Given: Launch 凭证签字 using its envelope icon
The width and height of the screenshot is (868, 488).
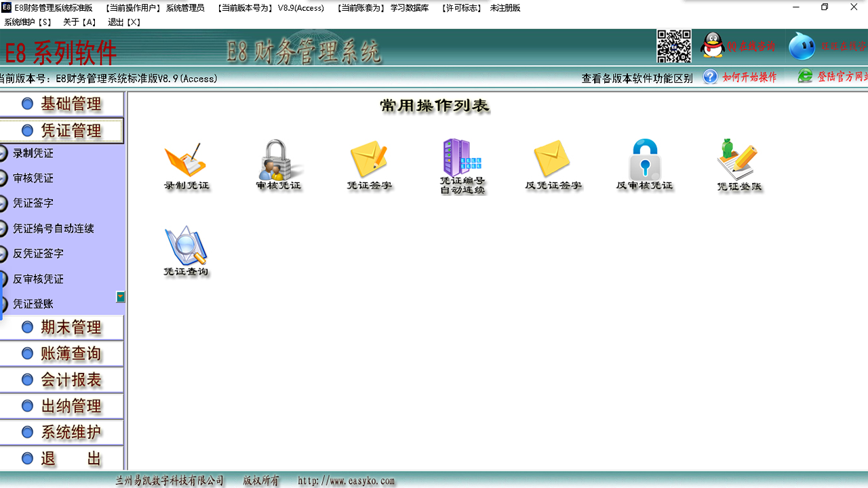Looking at the screenshot, I should [x=370, y=163].
